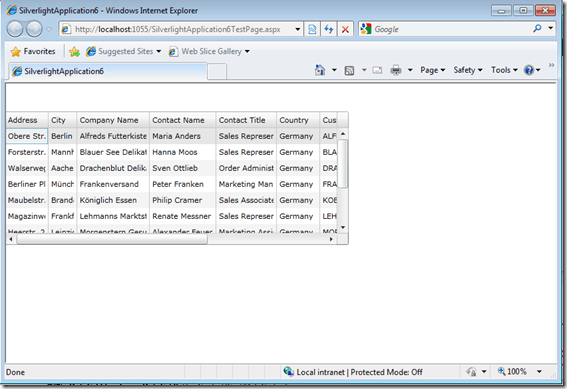Open the Safety menu
The width and height of the screenshot is (567, 389).
click(468, 70)
